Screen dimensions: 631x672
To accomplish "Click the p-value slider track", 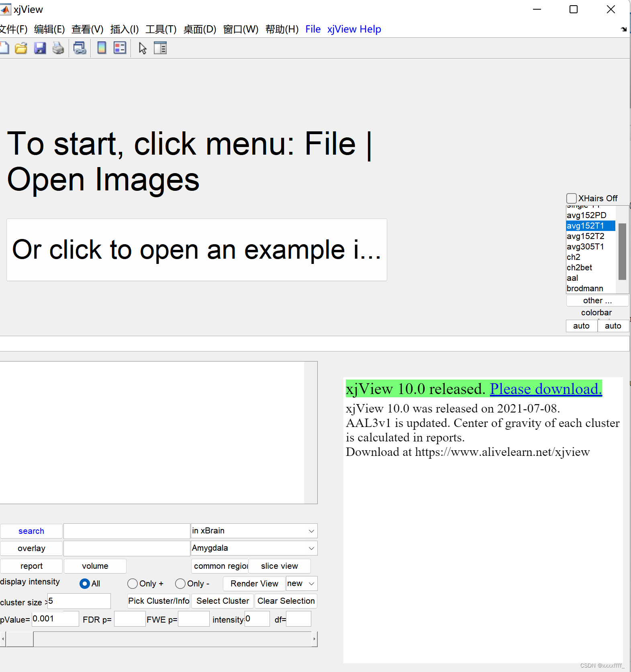I will coord(173,639).
